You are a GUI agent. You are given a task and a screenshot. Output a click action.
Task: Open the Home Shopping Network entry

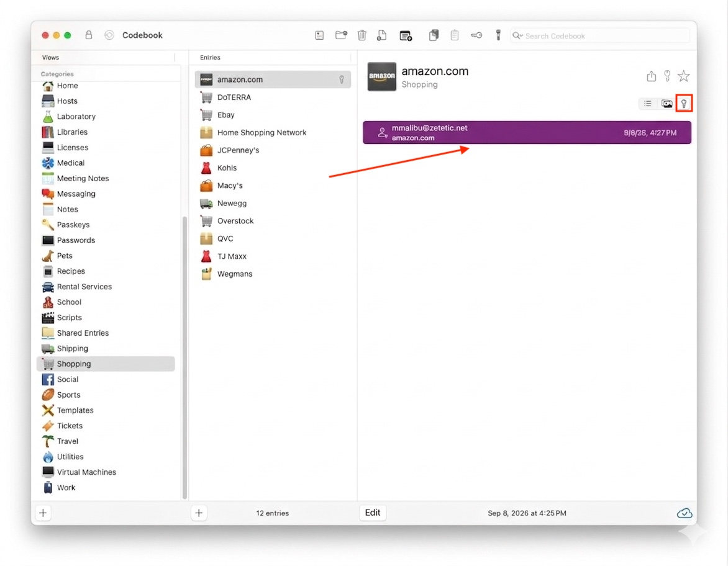tap(273, 133)
